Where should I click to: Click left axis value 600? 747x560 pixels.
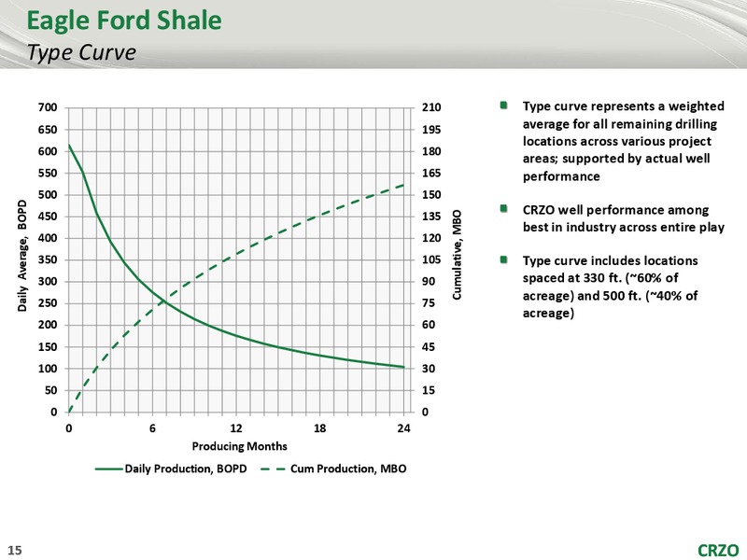48,151
